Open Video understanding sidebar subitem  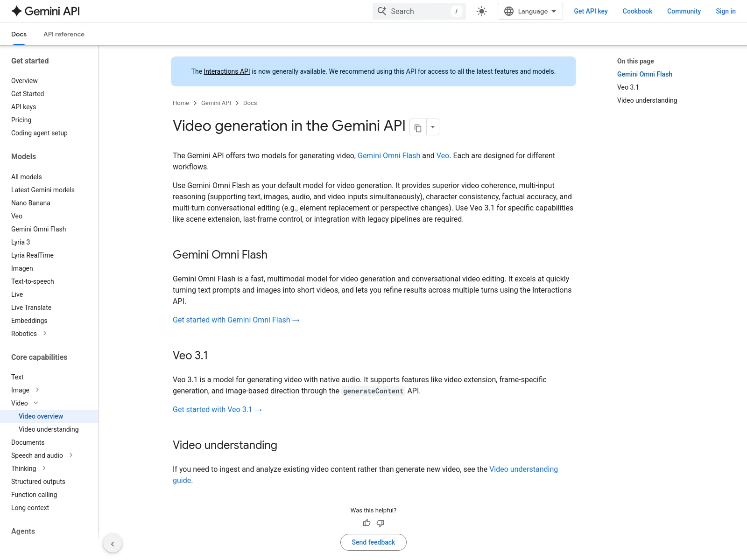[x=49, y=429]
